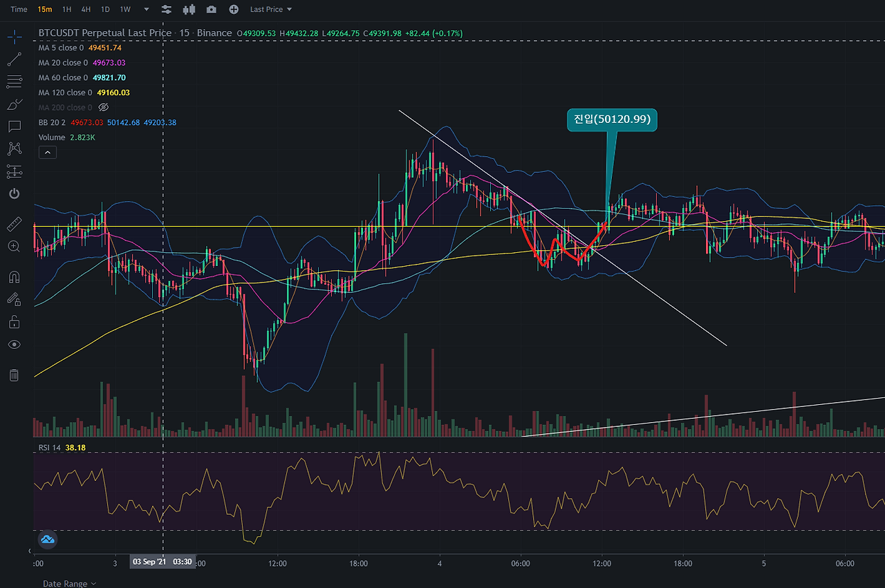
Task: Click the 진입(50120.99) entry callout label
Action: tap(613, 120)
